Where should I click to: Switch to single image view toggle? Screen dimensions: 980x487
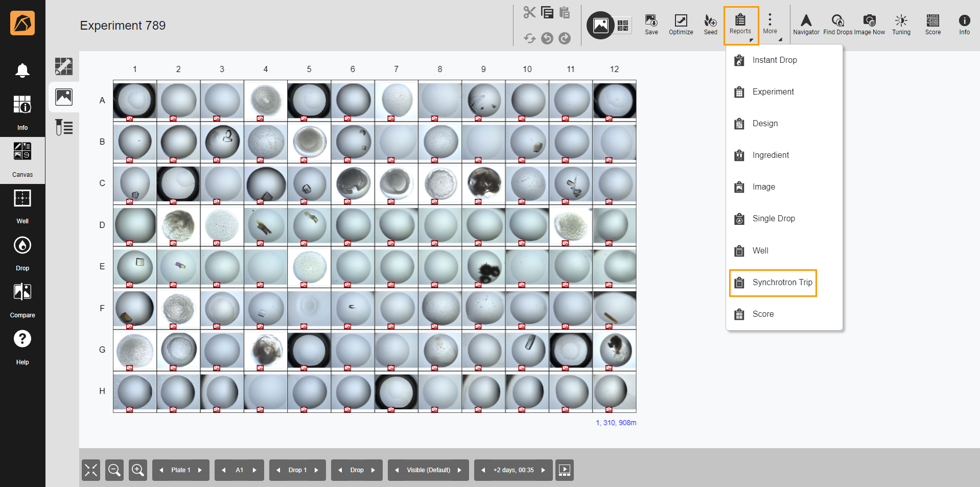pos(600,25)
